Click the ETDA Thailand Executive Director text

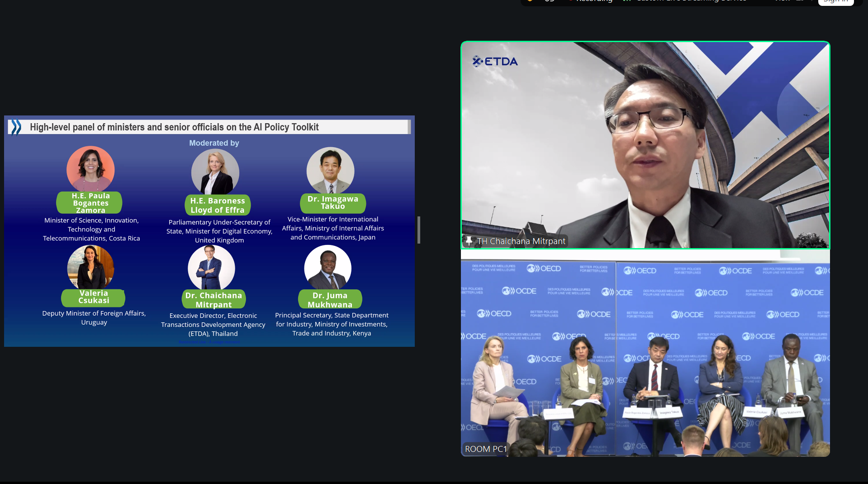click(213, 325)
